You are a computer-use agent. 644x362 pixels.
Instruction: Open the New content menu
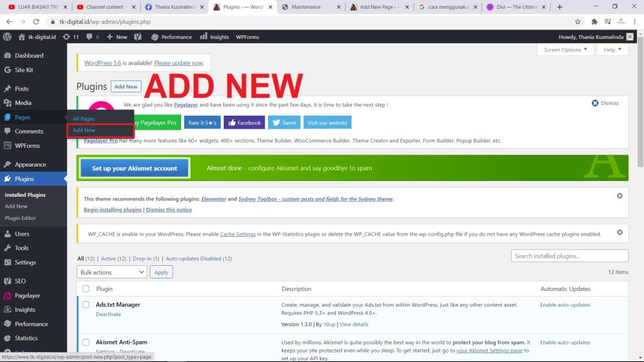pyautogui.click(x=117, y=37)
